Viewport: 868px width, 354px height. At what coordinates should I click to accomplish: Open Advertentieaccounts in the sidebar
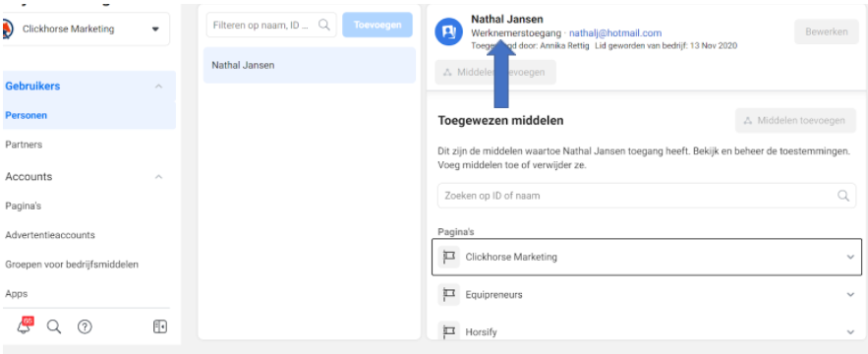click(50, 235)
